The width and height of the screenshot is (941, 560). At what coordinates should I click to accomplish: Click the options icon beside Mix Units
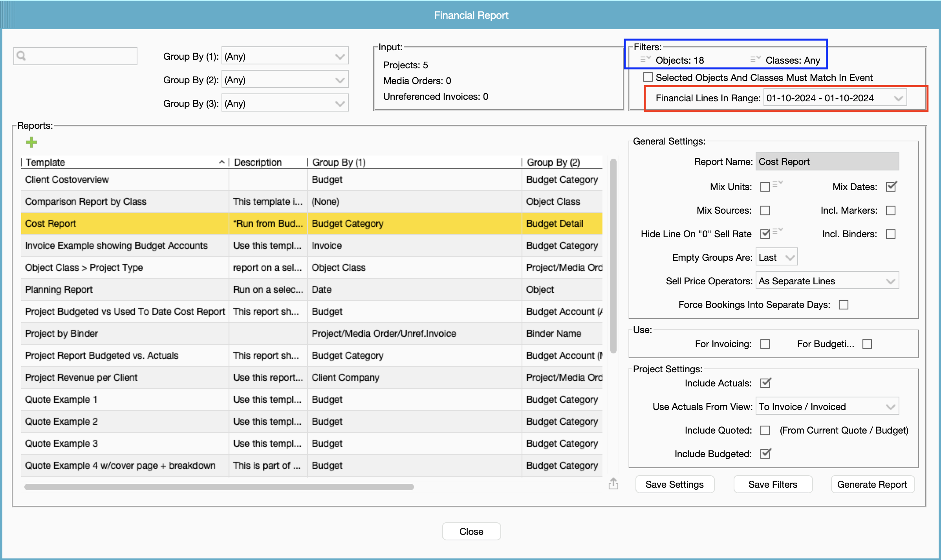tap(778, 183)
